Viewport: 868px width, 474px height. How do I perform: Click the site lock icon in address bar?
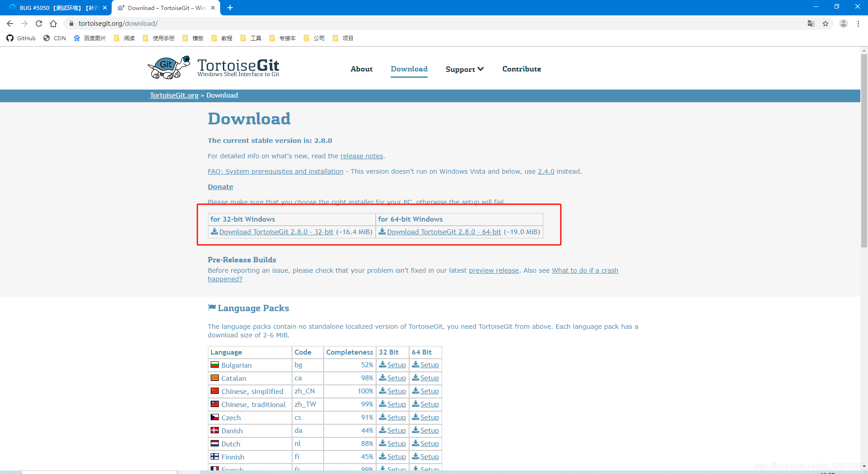pyautogui.click(x=71, y=24)
